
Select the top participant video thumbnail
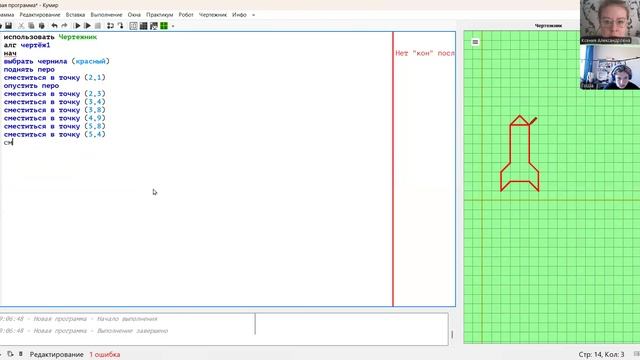610,22
